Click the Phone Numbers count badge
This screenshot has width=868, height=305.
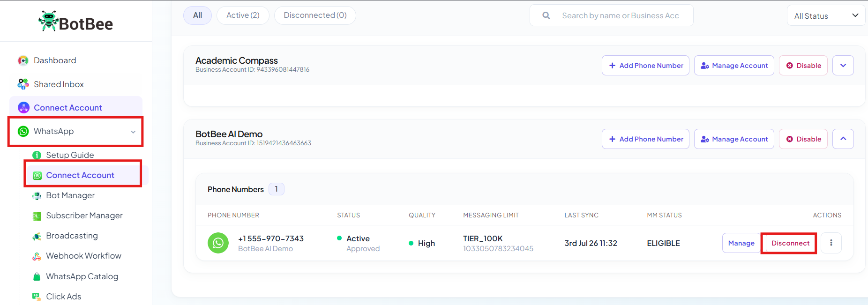click(277, 189)
